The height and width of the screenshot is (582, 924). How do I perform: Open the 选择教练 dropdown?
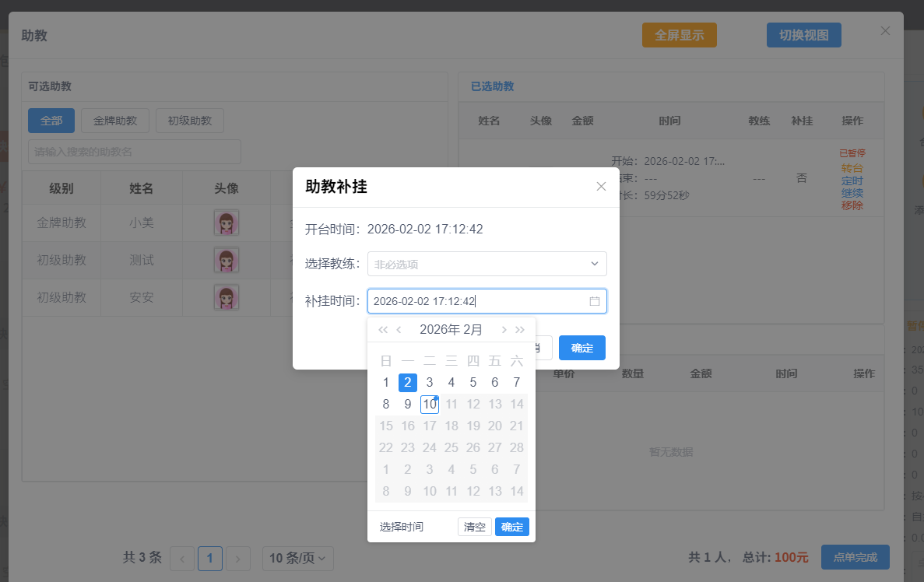(487, 264)
